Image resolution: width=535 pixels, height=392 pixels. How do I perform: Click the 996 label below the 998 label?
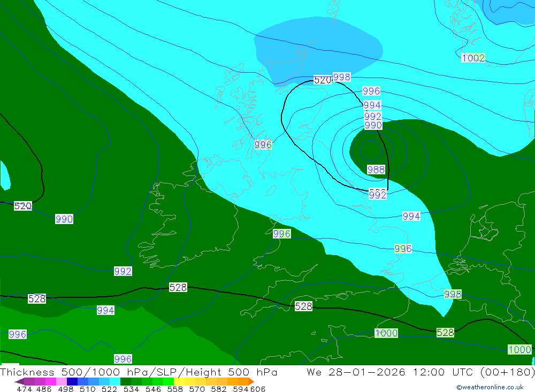click(x=371, y=91)
